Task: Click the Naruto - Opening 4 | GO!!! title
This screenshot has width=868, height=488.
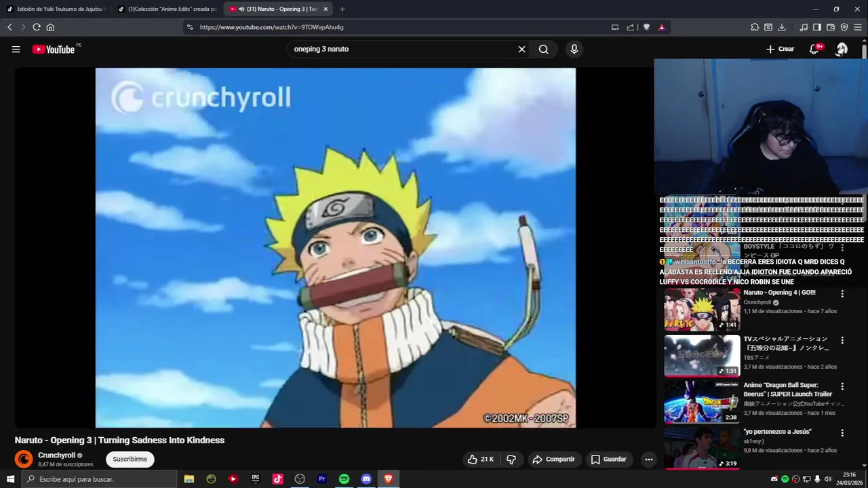Action: click(x=779, y=293)
